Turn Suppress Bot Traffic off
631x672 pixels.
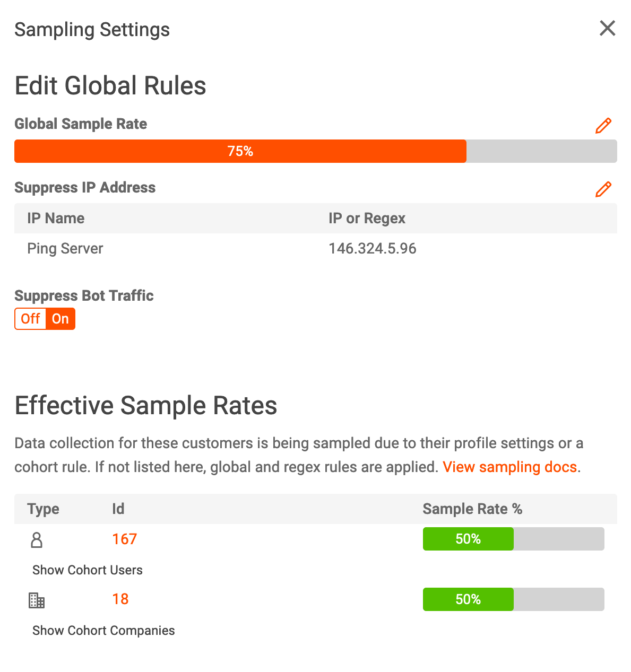tap(30, 319)
